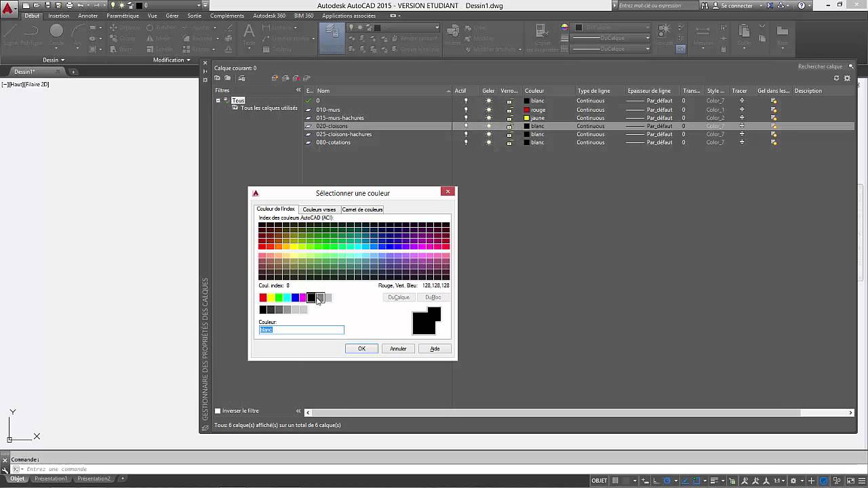This screenshot has height=488, width=868.
Task: Toggle on/off lightbulb for layer 0
Action: point(465,101)
